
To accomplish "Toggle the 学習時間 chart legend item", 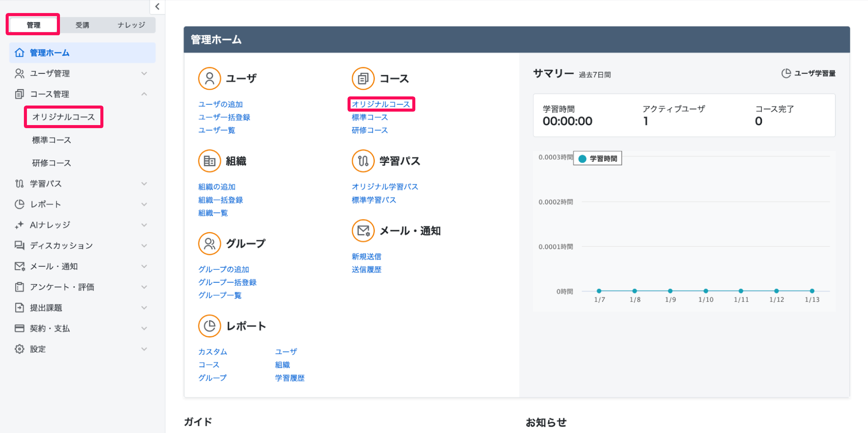I will [598, 159].
